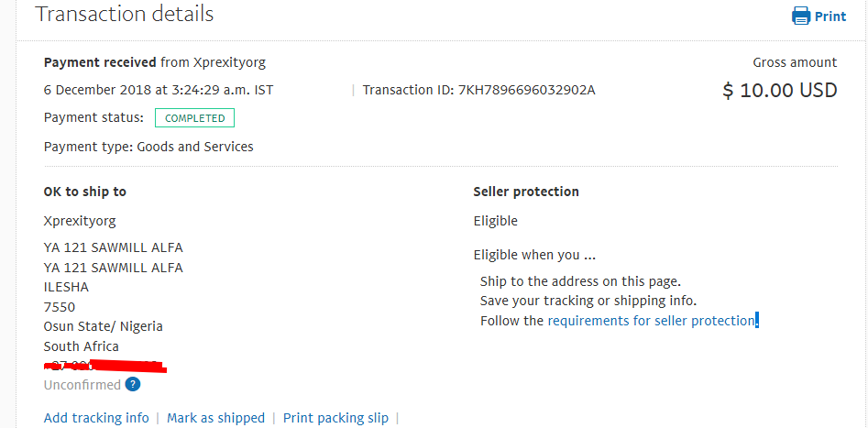Click the Seller protection heading

526,192
